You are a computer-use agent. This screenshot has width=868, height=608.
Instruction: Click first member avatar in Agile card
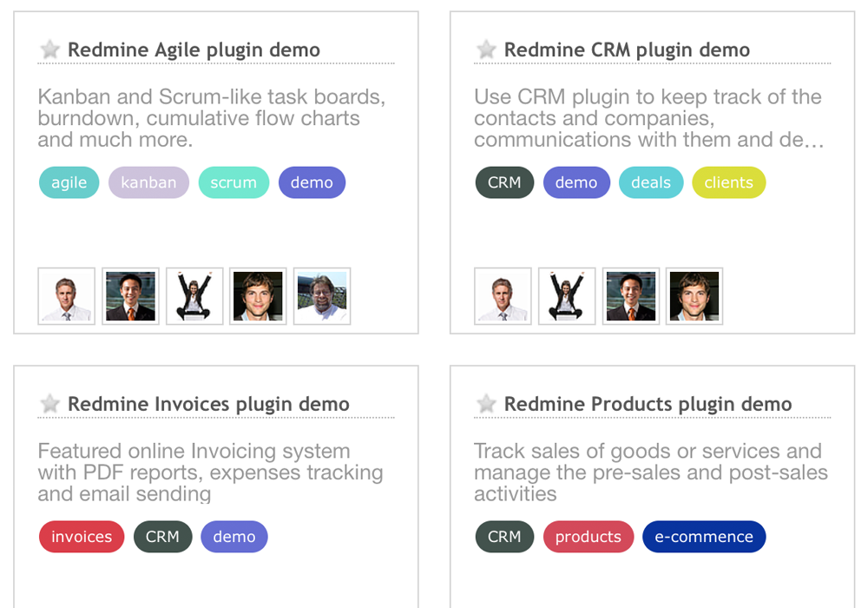(67, 296)
